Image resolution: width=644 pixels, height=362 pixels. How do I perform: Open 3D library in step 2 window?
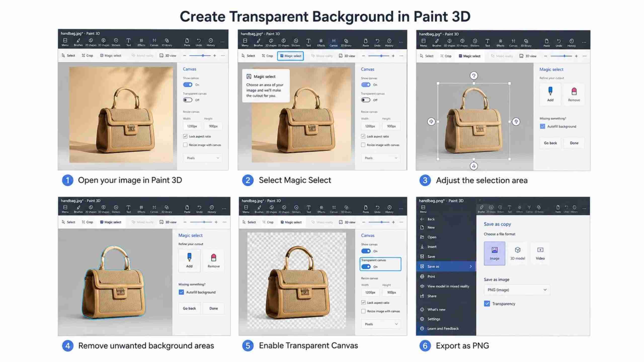tap(346, 42)
